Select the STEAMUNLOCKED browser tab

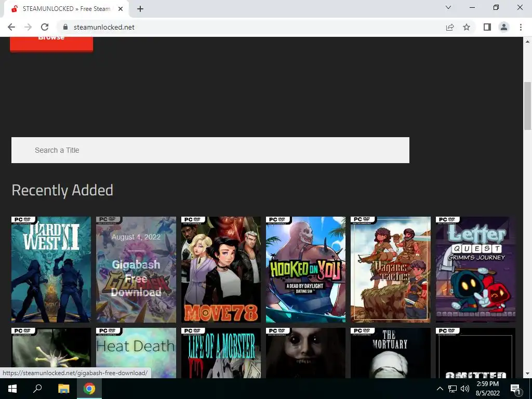66,9
